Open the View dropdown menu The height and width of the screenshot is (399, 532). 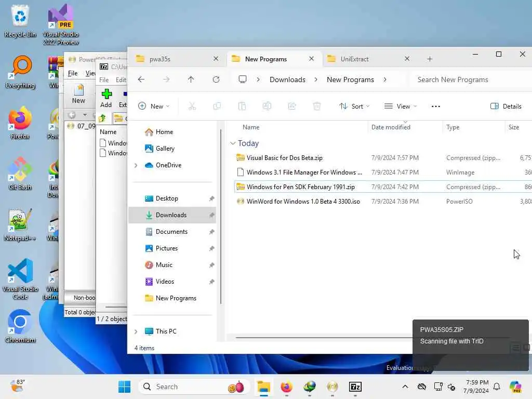point(401,106)
